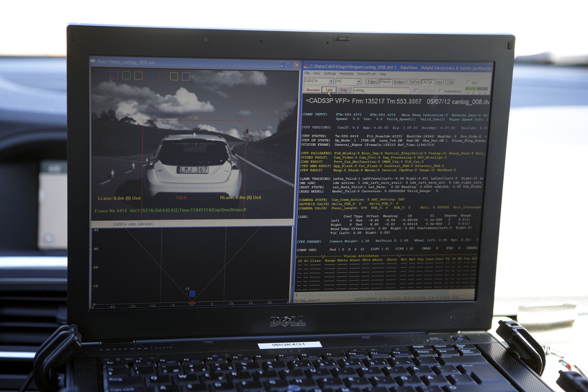Click the green square indicator in the video overlay

(x=126, y=75)
